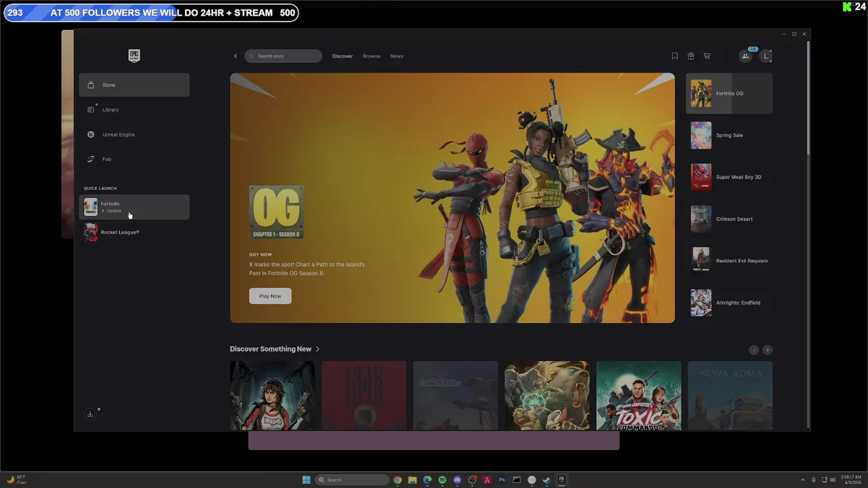Image resolution: width=868 pixels, height=488 pixels.
Task: Show next Discover Something New items
Action: (767, 350)
